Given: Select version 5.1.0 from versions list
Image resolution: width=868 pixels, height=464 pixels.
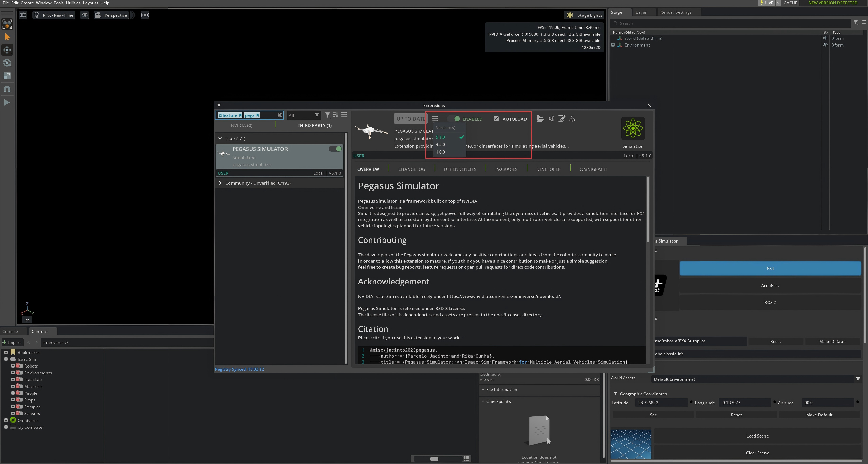Looking at the screenshot, I should (x=440, y=137).
